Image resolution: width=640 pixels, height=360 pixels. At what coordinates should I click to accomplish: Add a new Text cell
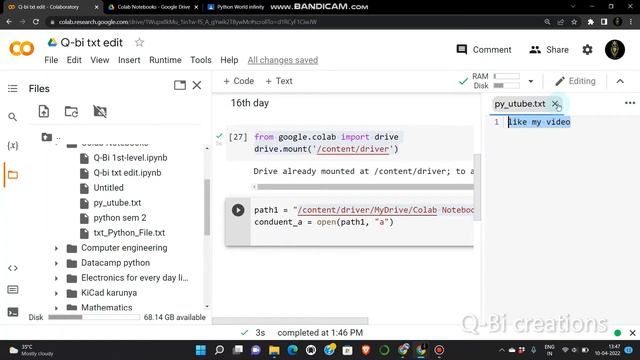[x=279, y=81]
